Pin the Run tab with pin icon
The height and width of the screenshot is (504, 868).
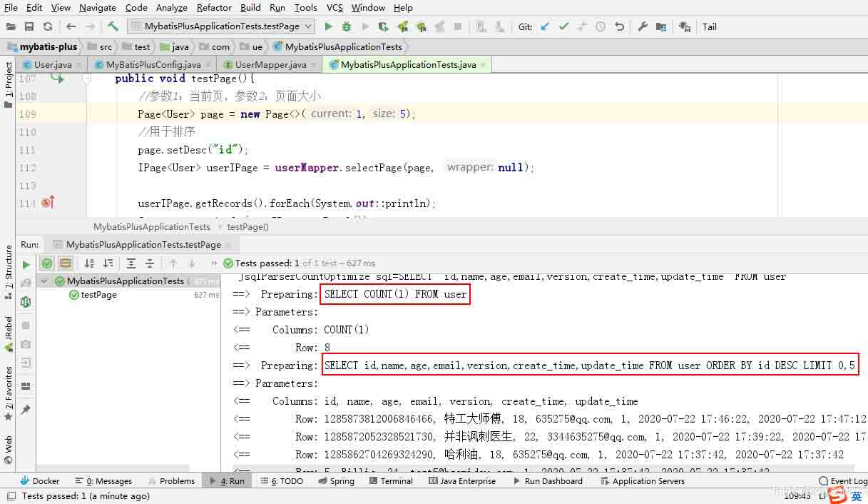pyautogui.click(x=26, y=410)
